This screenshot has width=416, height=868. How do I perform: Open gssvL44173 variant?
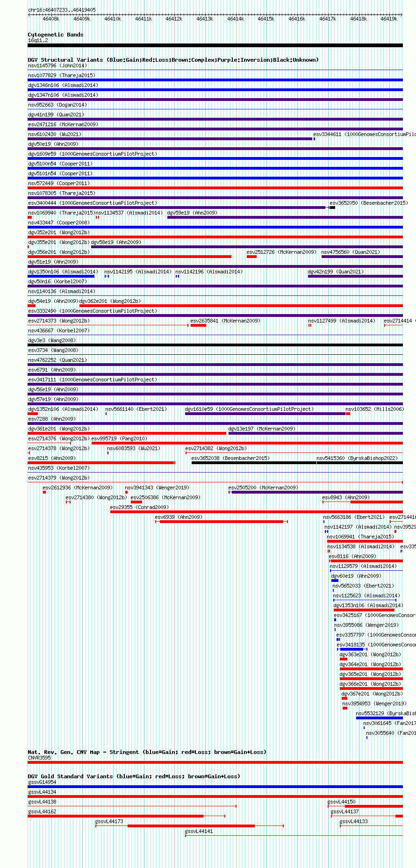109,821
